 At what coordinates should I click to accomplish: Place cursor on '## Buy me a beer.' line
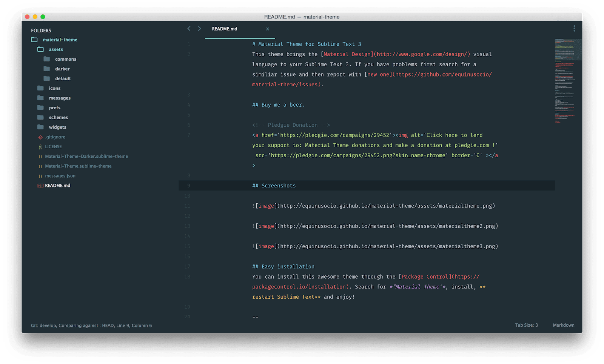tap(279, 105)
